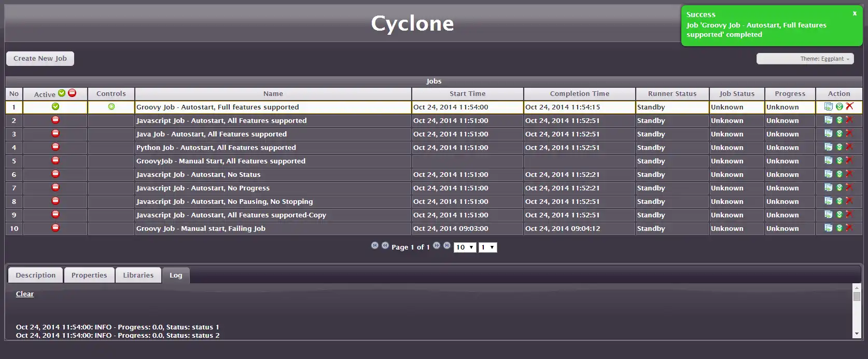Delete the Groovy Job - Manual start, Failing Job
The height and width of the screenshot is (359, 868).
point(849,228)
